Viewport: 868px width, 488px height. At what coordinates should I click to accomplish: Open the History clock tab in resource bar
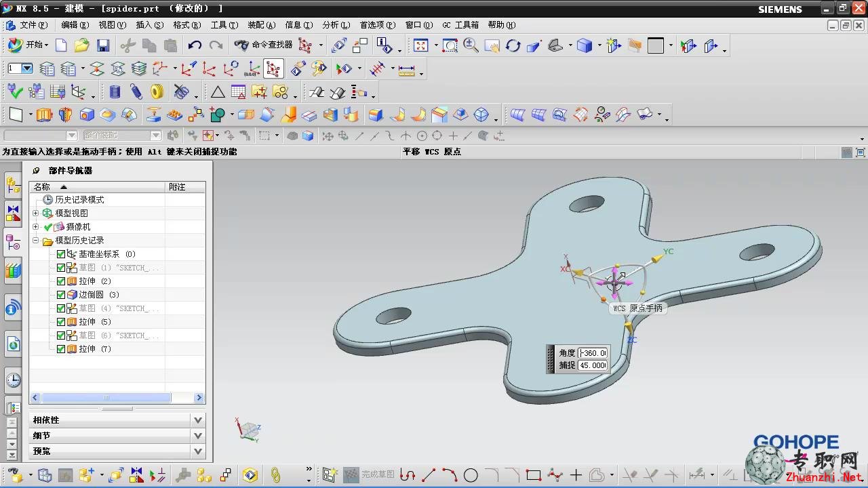[x=13, y=380]
